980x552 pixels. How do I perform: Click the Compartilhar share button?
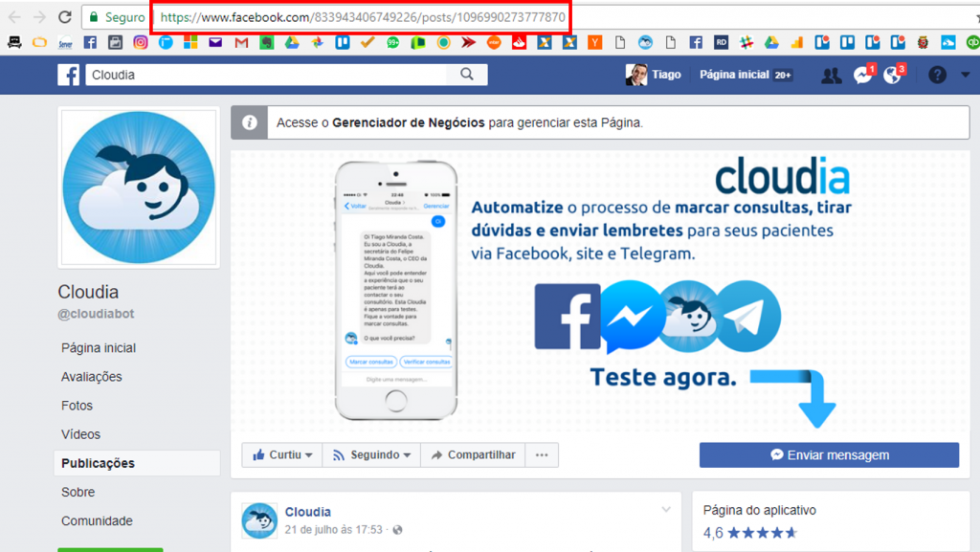[x=473, y=454]
